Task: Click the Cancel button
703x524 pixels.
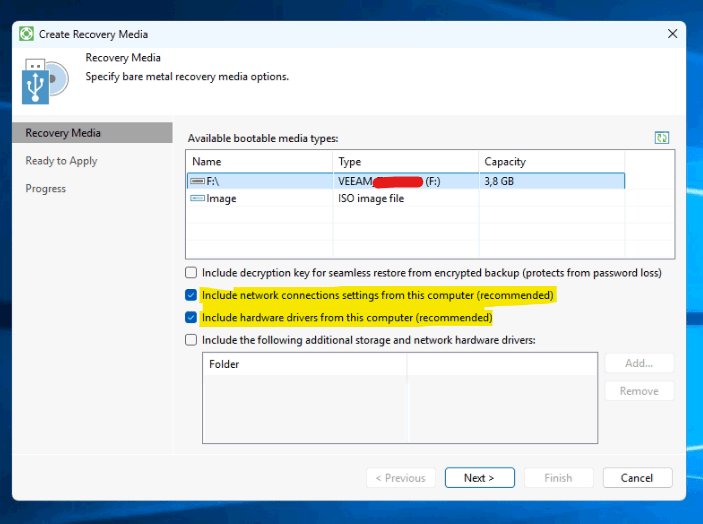Action: (x=637, y=478)
